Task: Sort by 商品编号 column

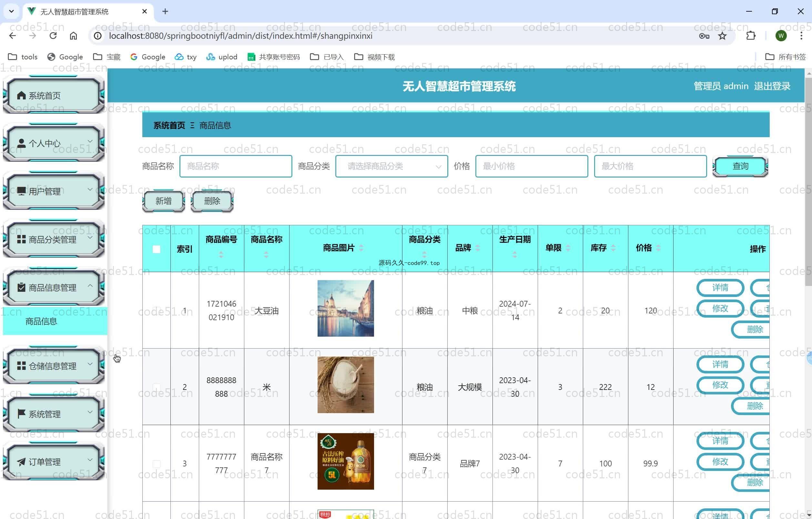Action: tap(221, 255)
